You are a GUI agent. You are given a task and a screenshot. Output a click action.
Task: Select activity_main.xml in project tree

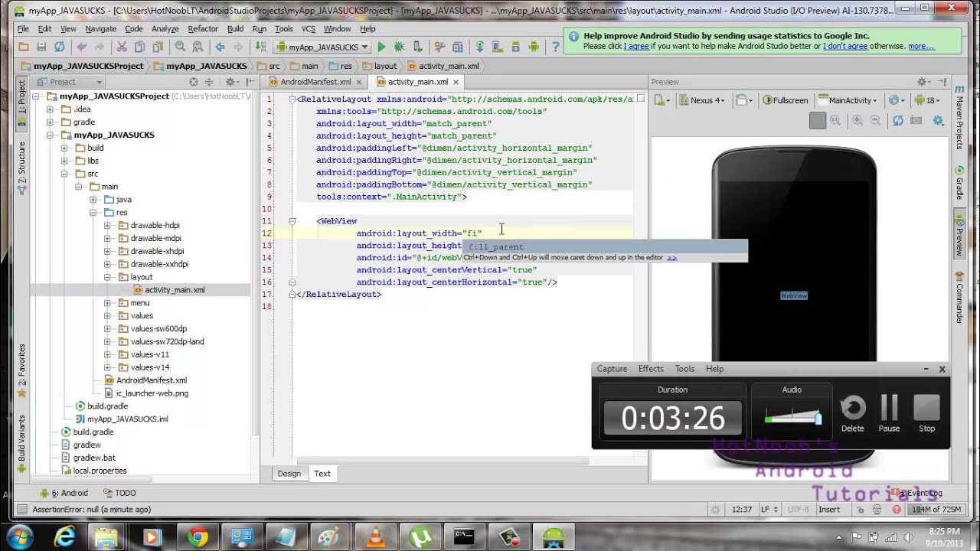(175, 290)
